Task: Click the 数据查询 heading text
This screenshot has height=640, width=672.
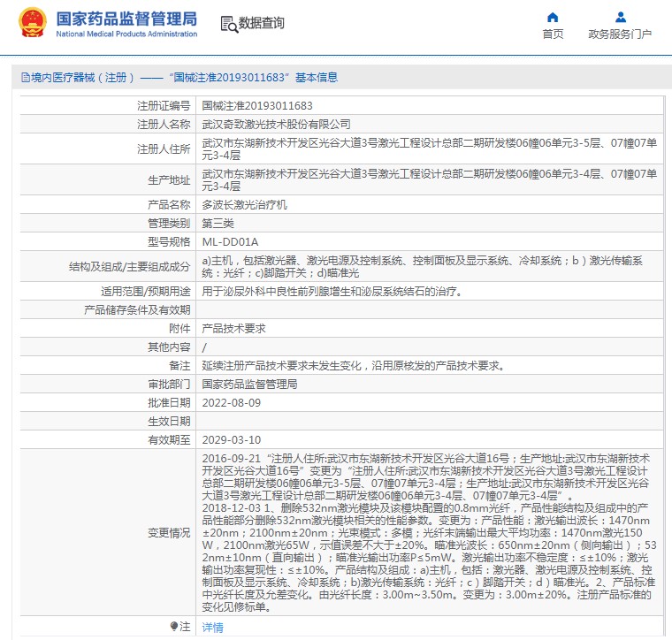Action: [261, 23]
